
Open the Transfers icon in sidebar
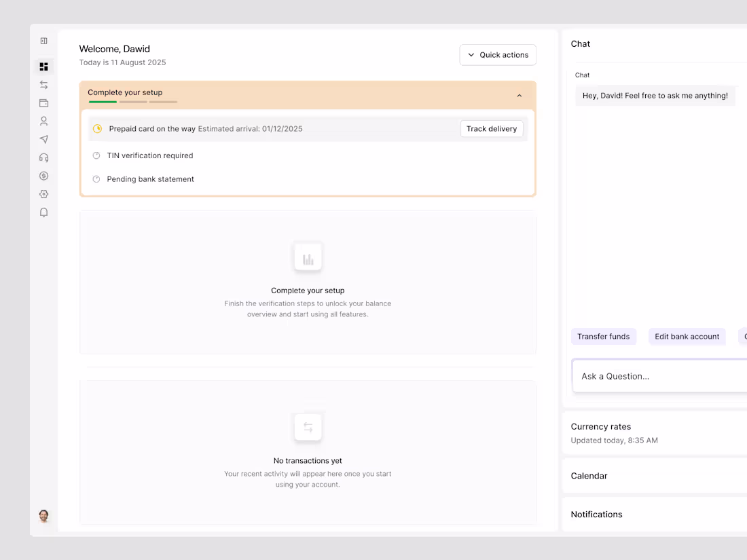click(x=43, y=84)
